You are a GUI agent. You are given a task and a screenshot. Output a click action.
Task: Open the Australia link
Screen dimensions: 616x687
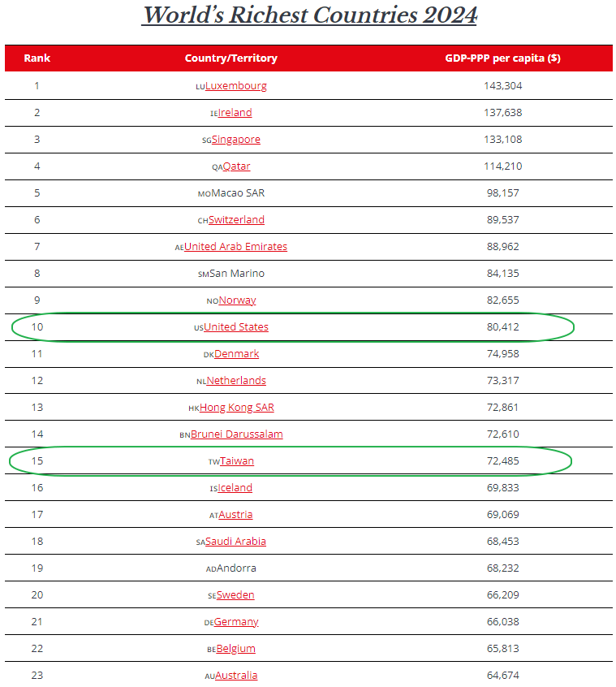coord(236,676)
